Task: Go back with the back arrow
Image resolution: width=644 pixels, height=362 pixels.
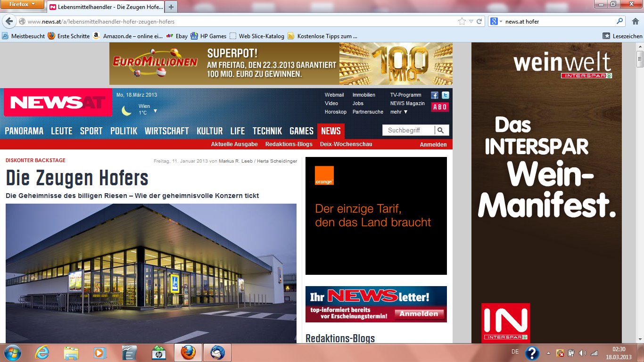Action: (9, 21)
